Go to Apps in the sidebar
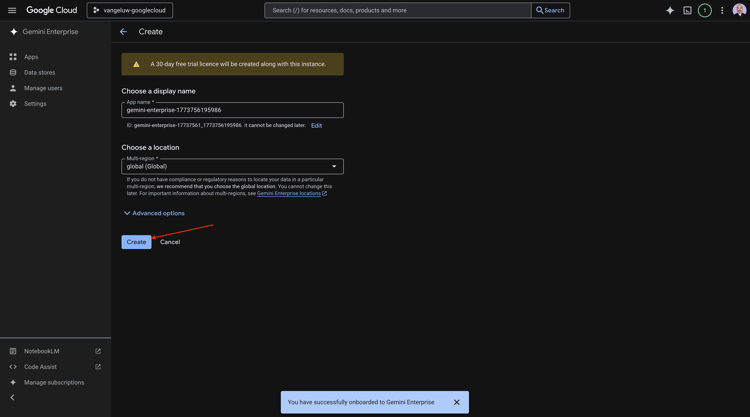 [31, 57]
